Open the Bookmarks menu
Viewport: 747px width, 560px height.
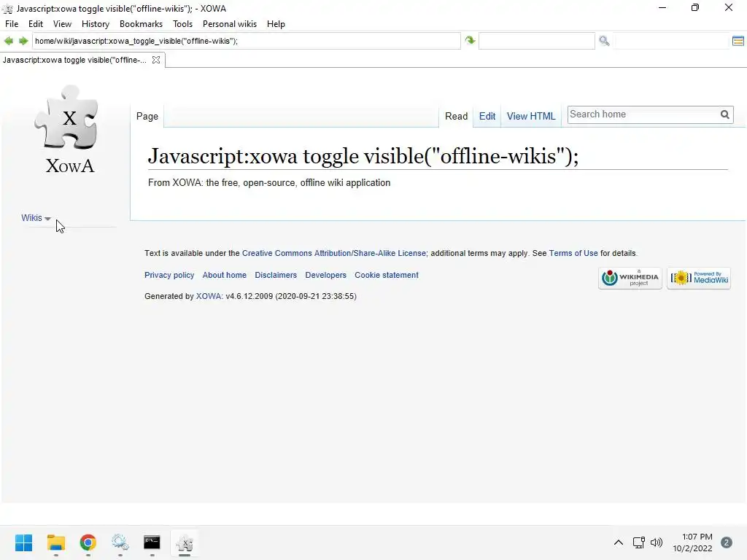[141, 24]
